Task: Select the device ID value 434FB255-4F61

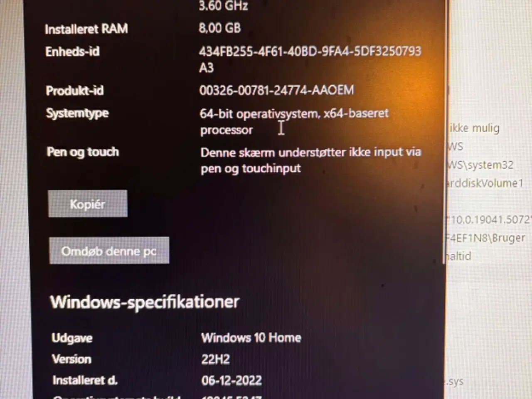Action: [310, 59]
